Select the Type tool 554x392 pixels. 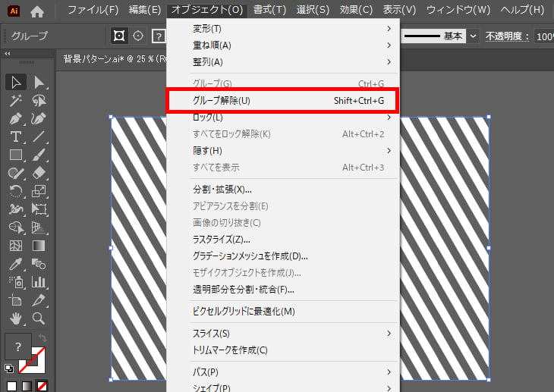click(16, 137)
